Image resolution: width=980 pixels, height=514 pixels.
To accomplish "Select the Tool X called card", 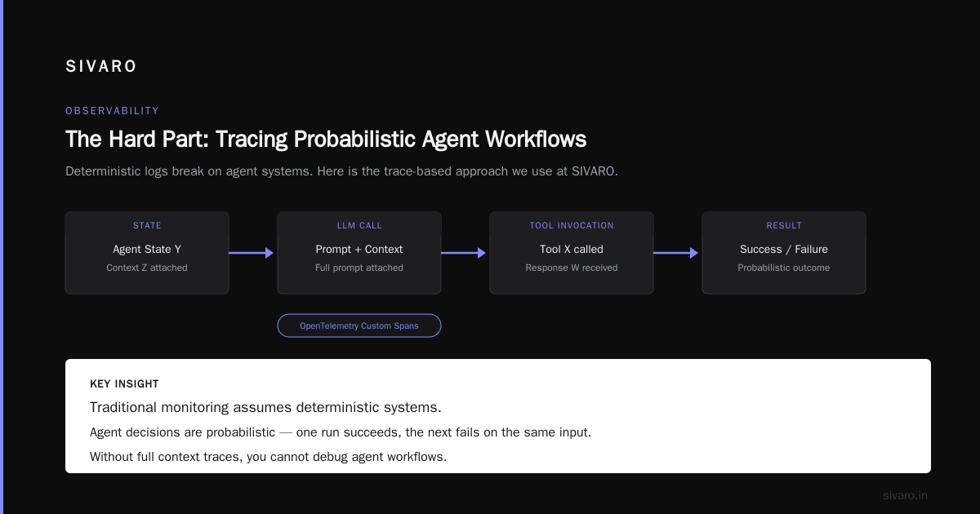I will [x=572, y=253].
